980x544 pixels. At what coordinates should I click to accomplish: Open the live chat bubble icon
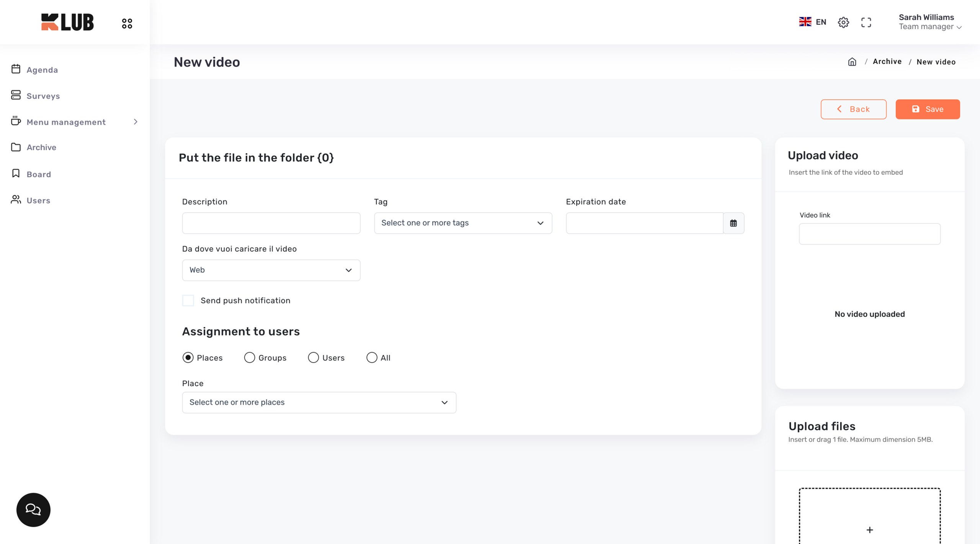[33, 510]
